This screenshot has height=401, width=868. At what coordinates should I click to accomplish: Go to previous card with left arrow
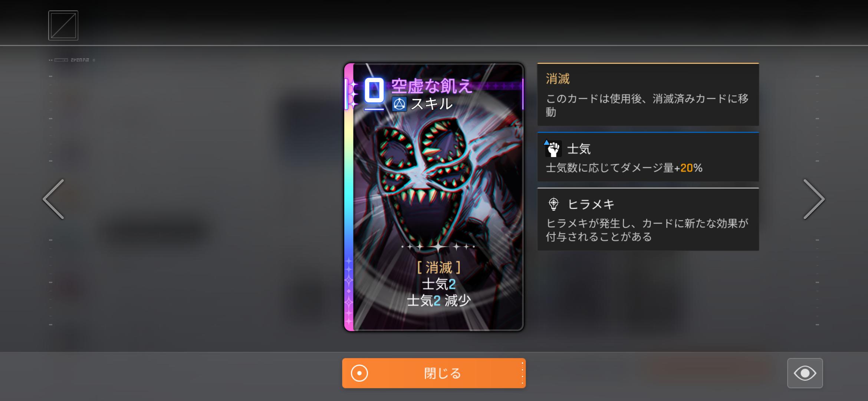(x=54, y=199)
